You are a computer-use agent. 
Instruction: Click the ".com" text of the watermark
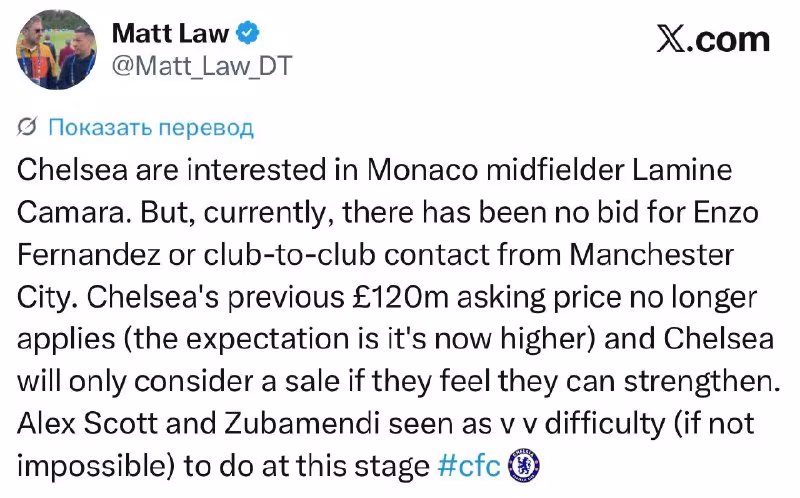click(x=729, y=40)
